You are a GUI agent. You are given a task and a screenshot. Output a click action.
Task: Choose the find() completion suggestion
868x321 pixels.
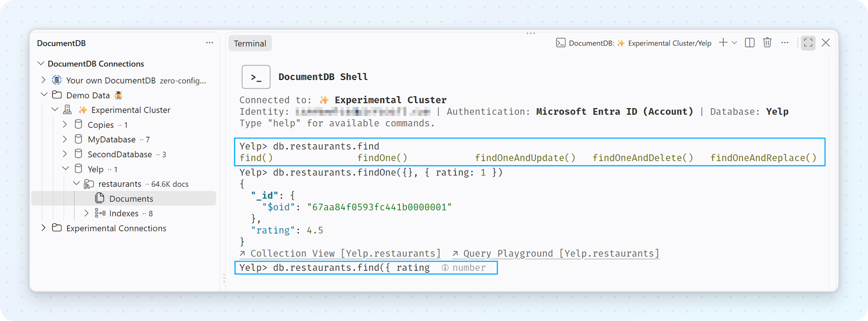pyautogui.click(x=256, y=158)
